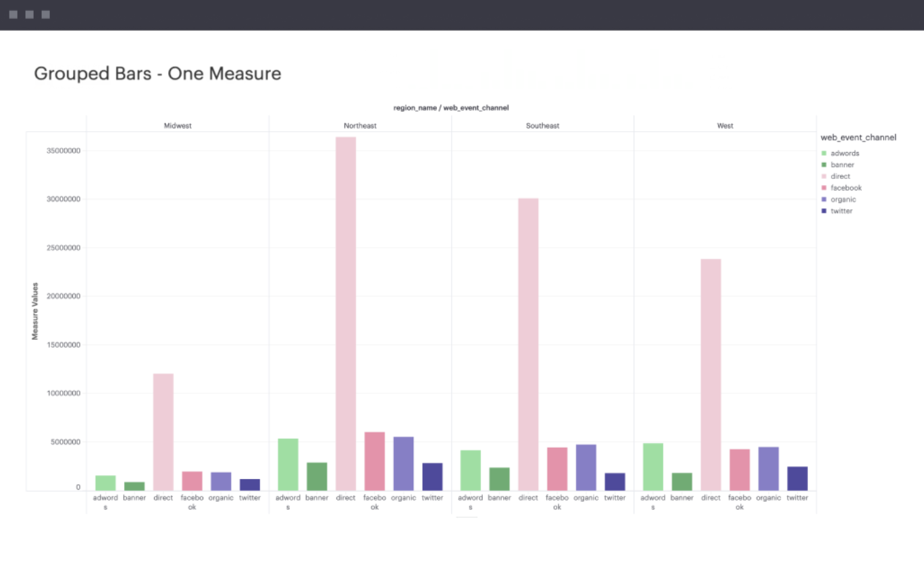Viewport: 924px width, 562px height.
Task: Select the Northeast direct bar
Action: (x=346, y=313)
